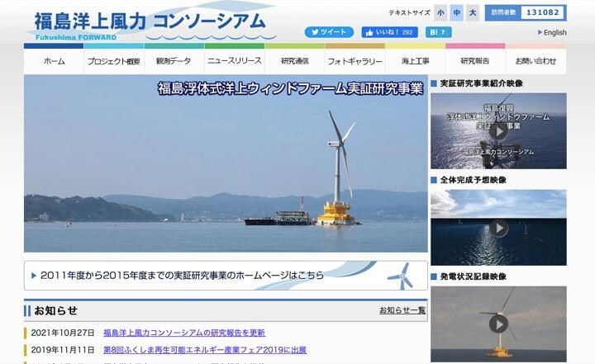
Task: Play the 実証研究事業紹介映像 video
Action: (x=498, y=131)
